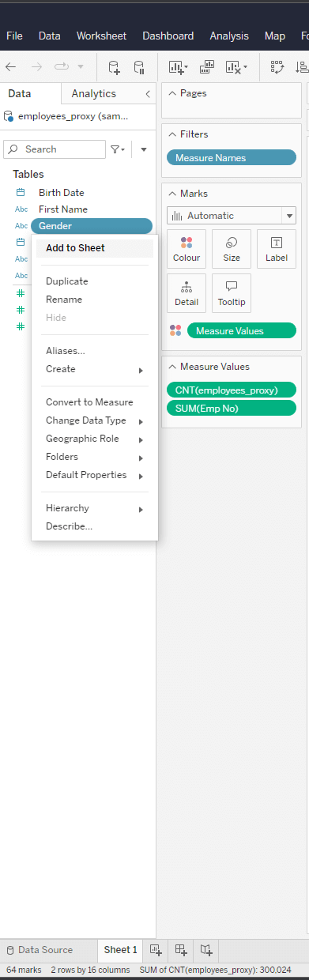Click the Tooltip button on Marks card

(x=232, y=293)
